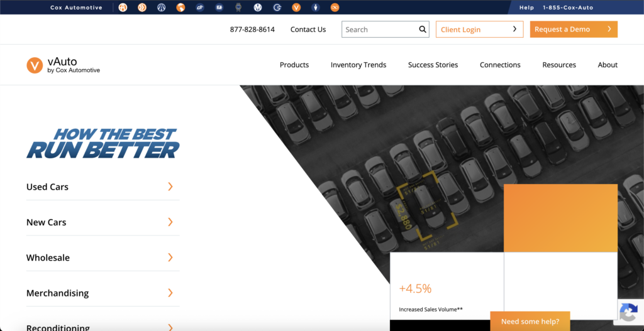The image size is (644, 331).
Task: Select the New Cars link
Action: tap(46, 222)
